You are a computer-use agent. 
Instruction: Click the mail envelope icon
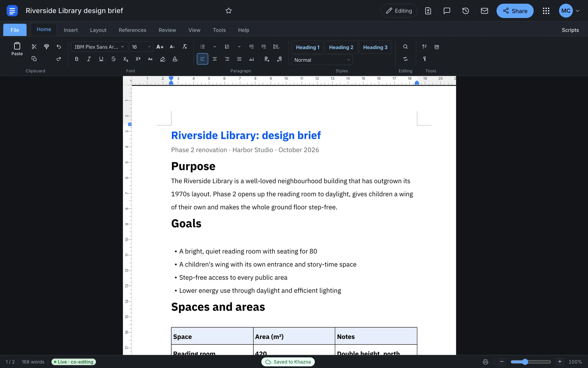[484, 11]
